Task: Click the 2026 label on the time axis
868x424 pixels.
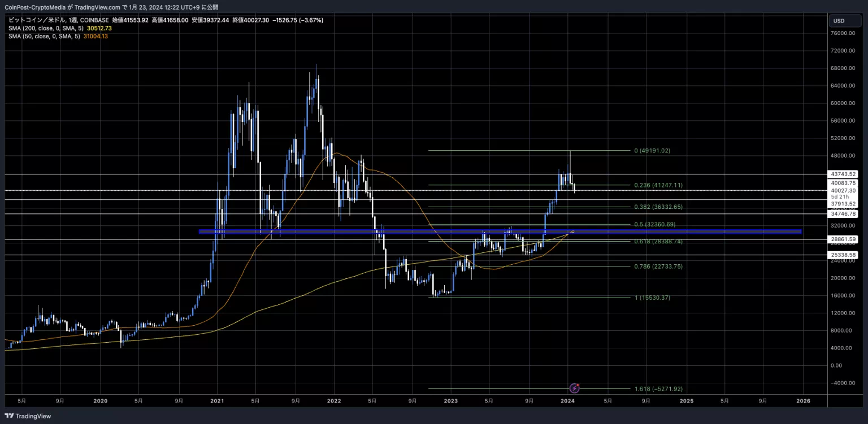Action: tap(803, 401)
